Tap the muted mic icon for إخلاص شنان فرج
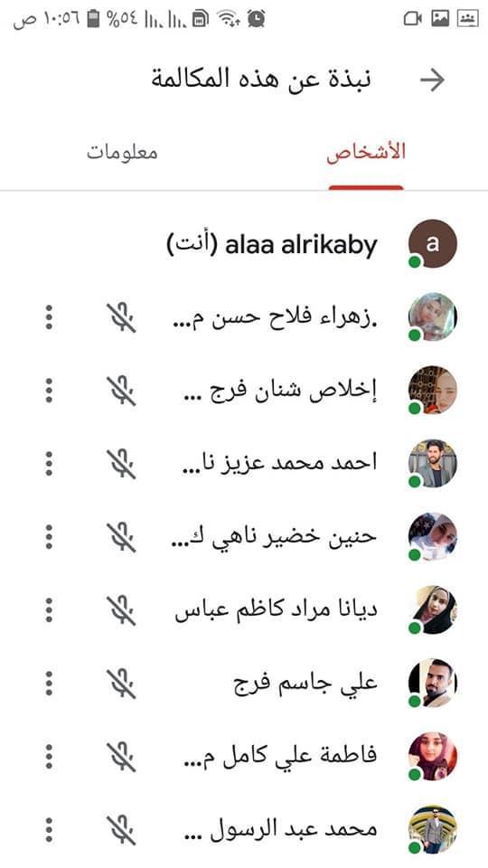 pyautogui.click(x=121, y=391)
